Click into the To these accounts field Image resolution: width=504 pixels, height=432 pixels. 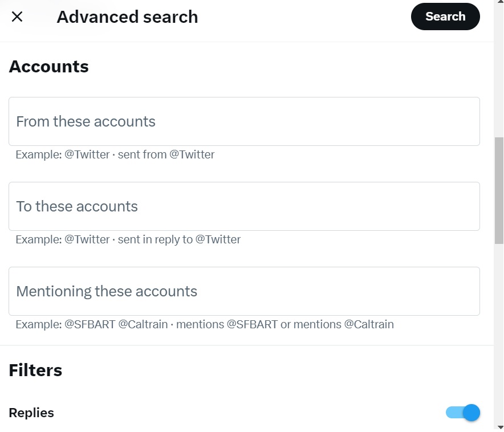[244, 206]
